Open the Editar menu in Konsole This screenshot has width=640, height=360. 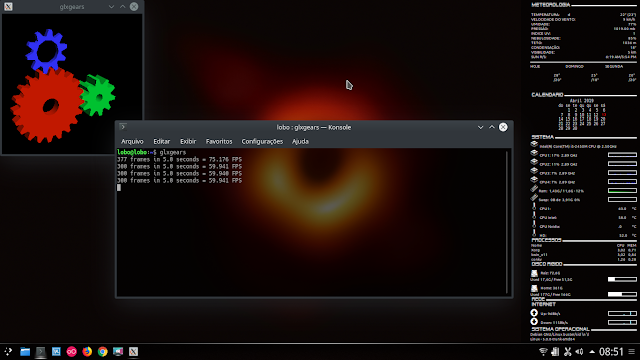coord(162,141)
